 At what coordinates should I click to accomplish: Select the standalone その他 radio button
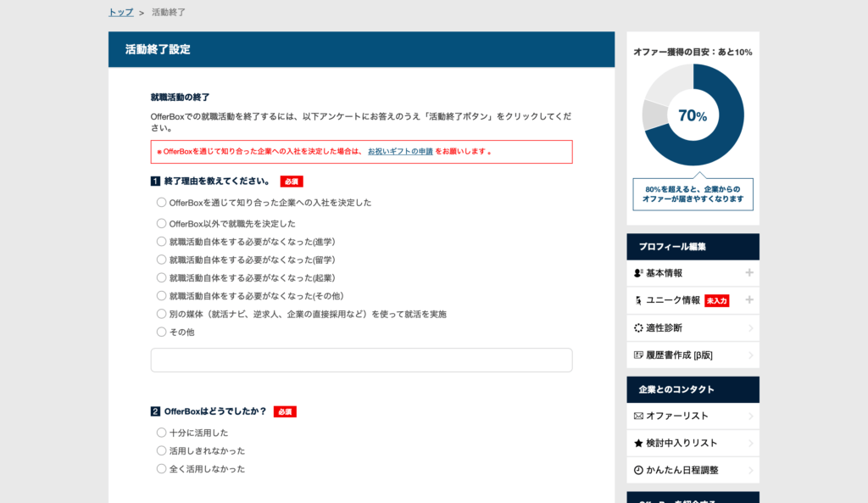161,332
